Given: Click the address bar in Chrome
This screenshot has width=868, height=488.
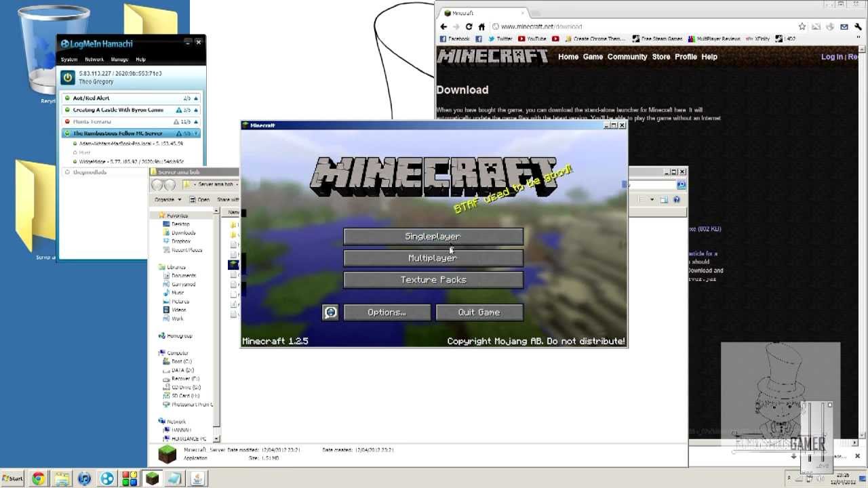Looking at the screenshot, I should (x=650, y=26).
